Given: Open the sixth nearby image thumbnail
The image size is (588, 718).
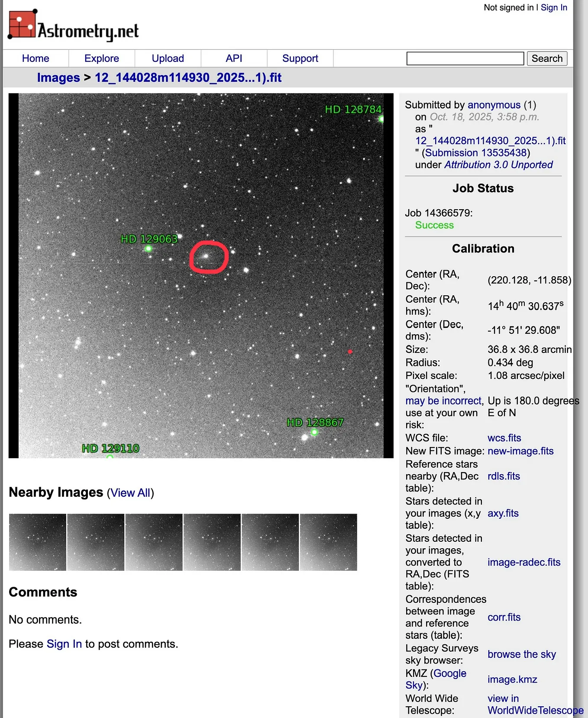Looking at the screenshot, I should [x=329, y=542].
